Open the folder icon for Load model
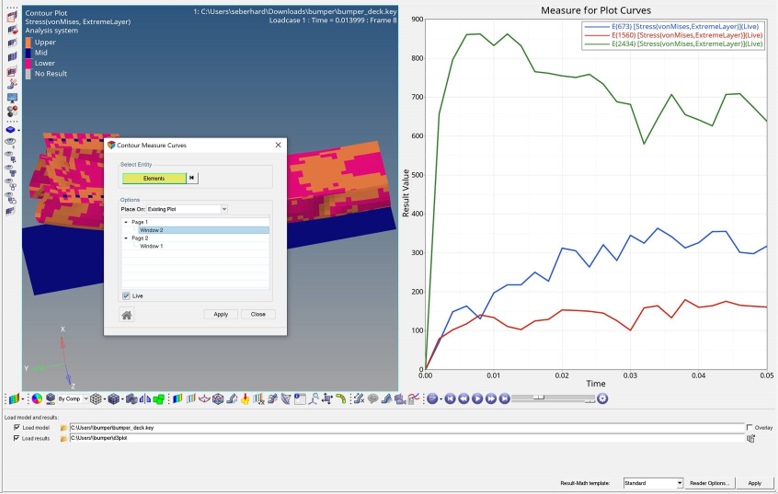This screenshot has width=778, height=494. pyautogui.click(x=64, y=427)
